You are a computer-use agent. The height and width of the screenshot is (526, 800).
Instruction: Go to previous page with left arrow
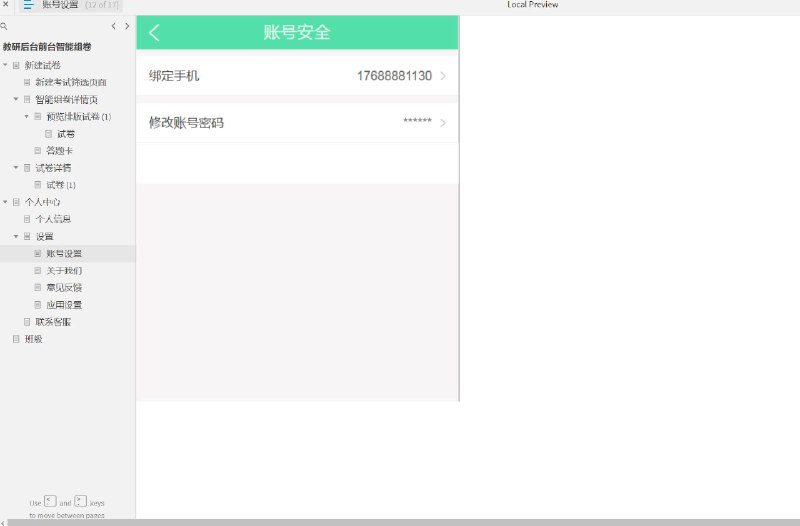(x=113, y=26)
